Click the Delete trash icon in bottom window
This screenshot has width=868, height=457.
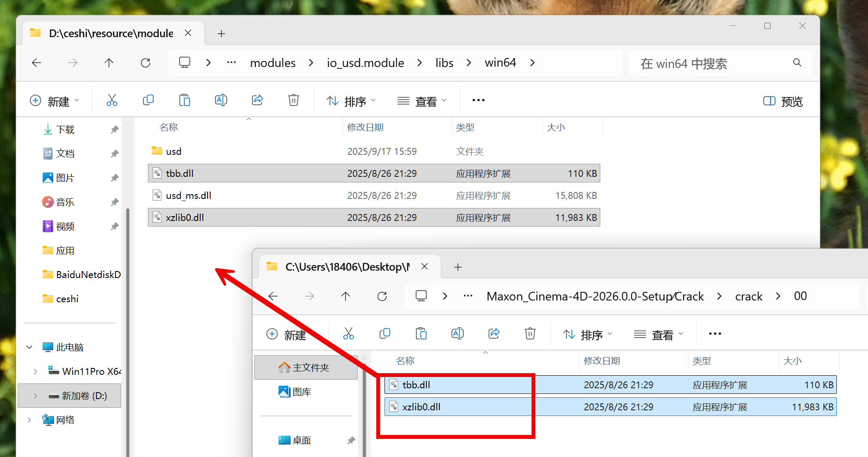530,333
